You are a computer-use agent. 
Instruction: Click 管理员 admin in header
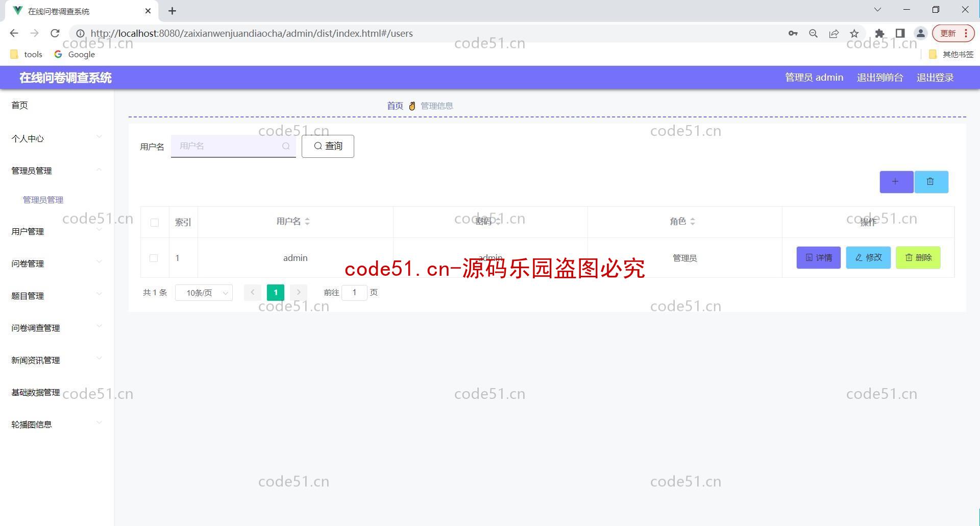point(814,78)
